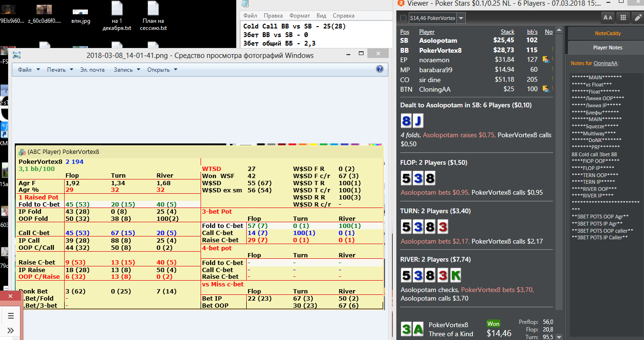Click the 'vs Miss c-bet' section header

click(223, 284)
